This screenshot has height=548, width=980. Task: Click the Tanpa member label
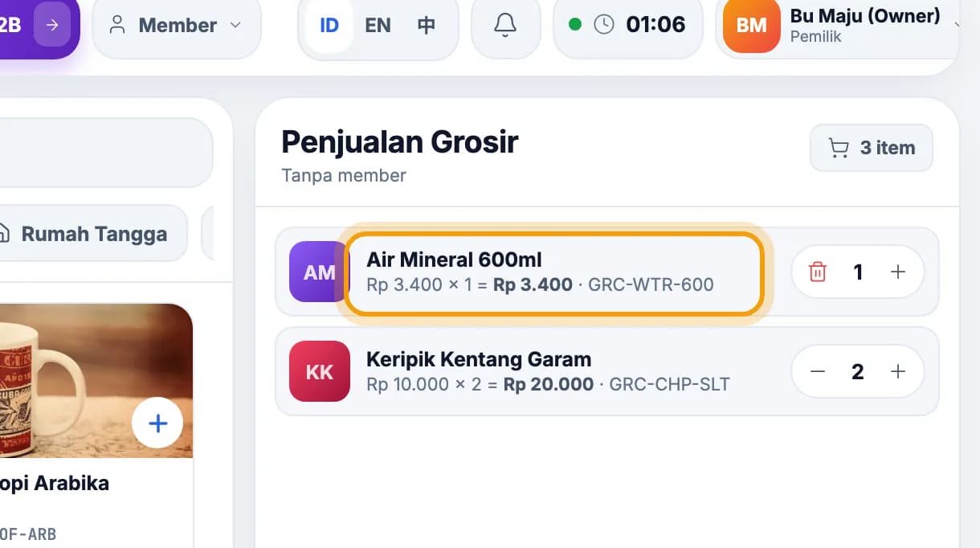pos(344,175)
